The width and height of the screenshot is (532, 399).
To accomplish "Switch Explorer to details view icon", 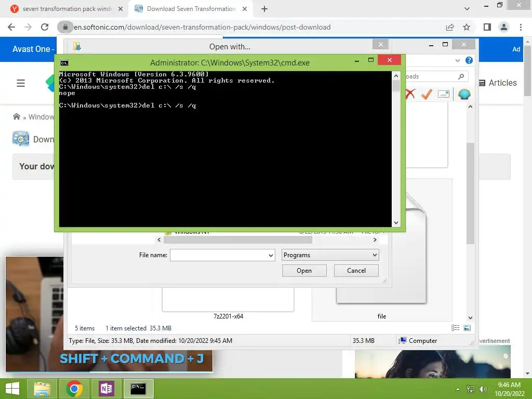I will (x=455, y=328).
